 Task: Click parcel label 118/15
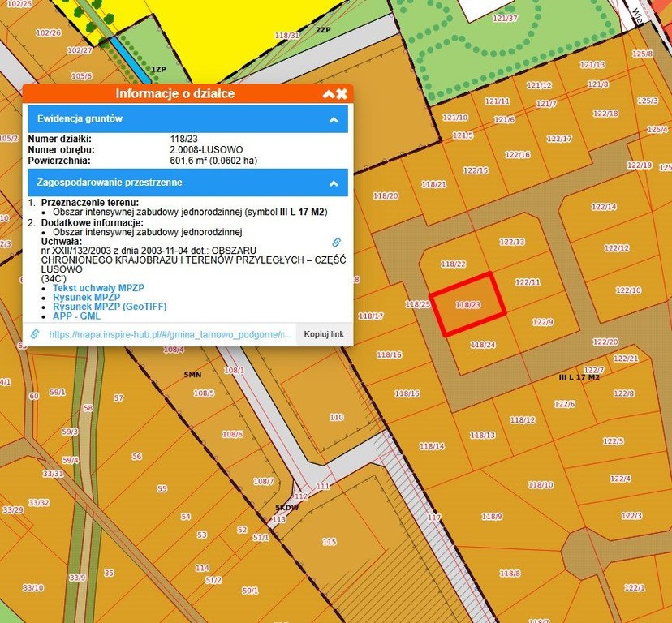pyautogui.click(x=407, y=393)
